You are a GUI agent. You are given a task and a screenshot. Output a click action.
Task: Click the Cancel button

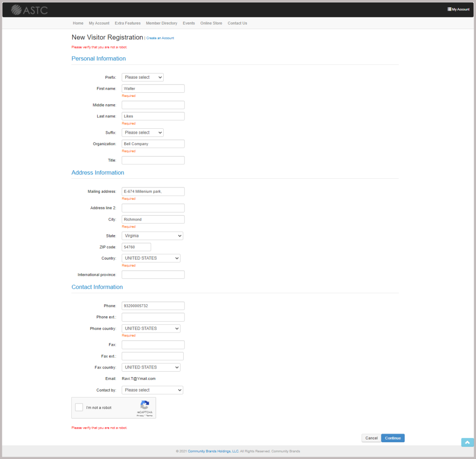click(x=371, y=438)
